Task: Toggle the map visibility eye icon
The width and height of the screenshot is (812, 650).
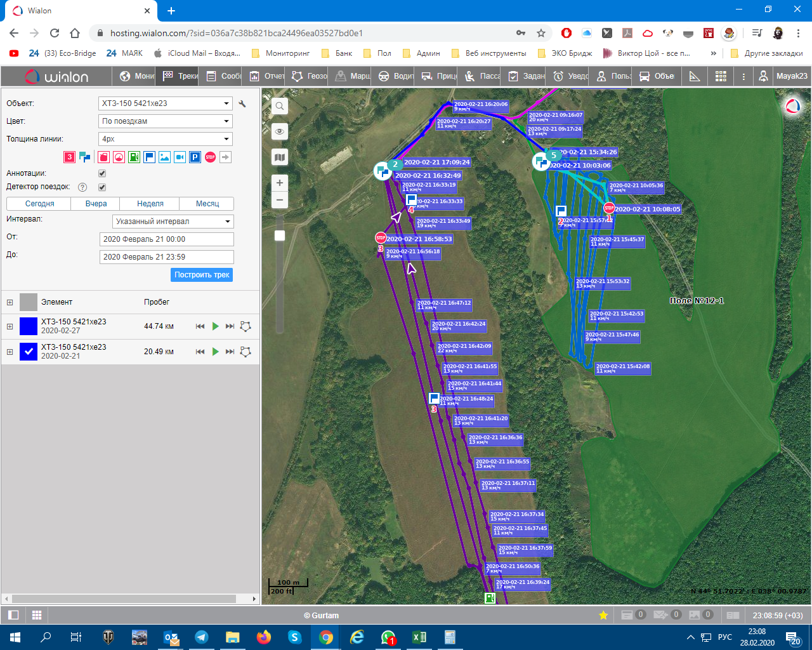Action: pyautogui.click(x=279, y=131)
